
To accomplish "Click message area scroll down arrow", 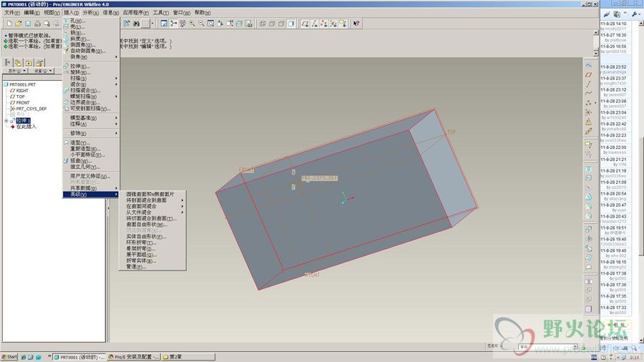I will click(595, 54).
